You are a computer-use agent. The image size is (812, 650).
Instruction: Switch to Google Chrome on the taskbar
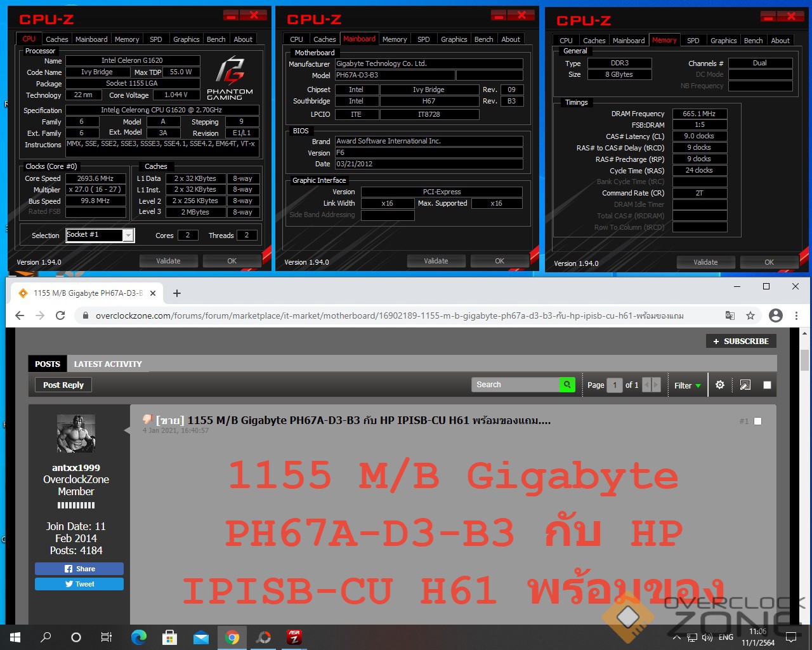[232, 637]
